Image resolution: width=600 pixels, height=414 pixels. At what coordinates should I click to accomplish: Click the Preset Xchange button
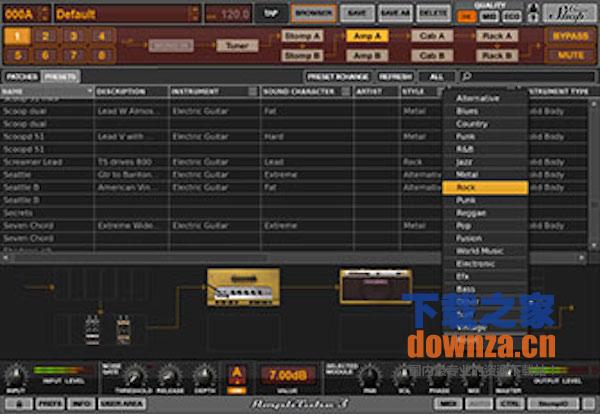pyautogui.click(x=338, y=77)
